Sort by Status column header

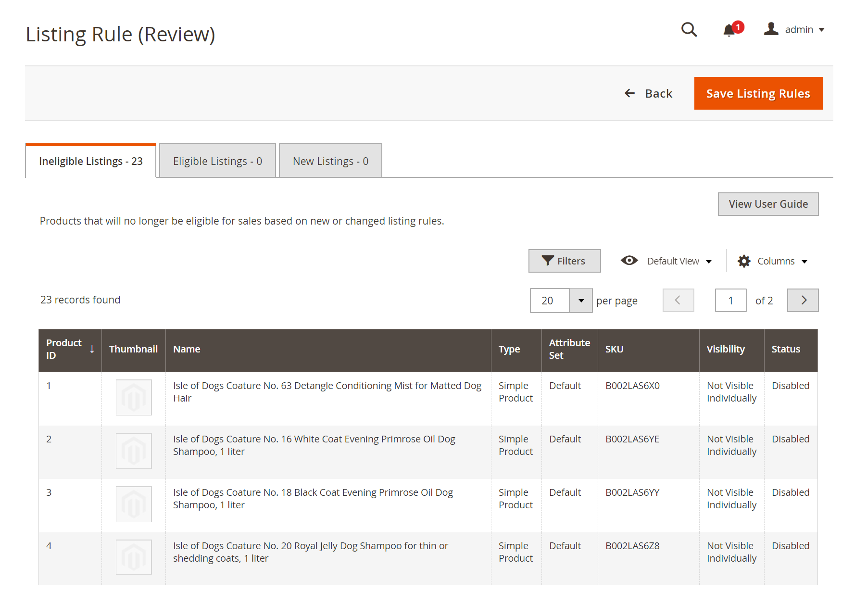(x=791, y=350)
